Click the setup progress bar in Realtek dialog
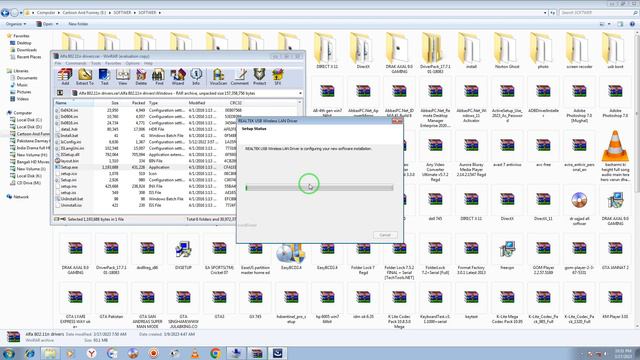This screenshot has height=360, width=640. click(319, 188)
